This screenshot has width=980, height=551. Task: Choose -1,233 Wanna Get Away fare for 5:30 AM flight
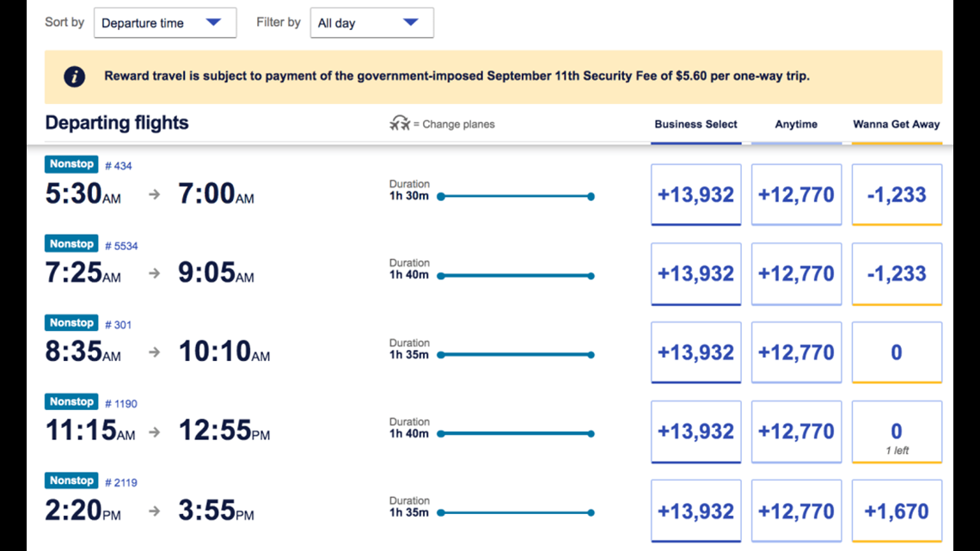tap(897, 195)
